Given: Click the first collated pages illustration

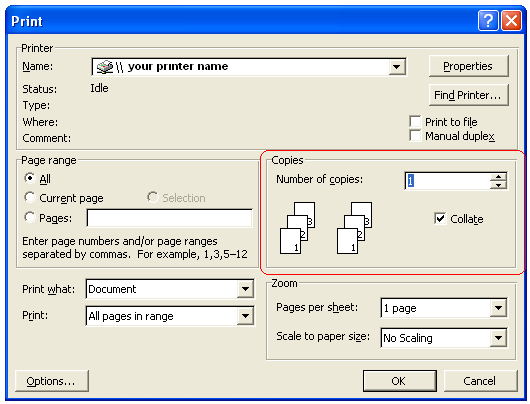Looking at the screenshot, I should point(297,228).
